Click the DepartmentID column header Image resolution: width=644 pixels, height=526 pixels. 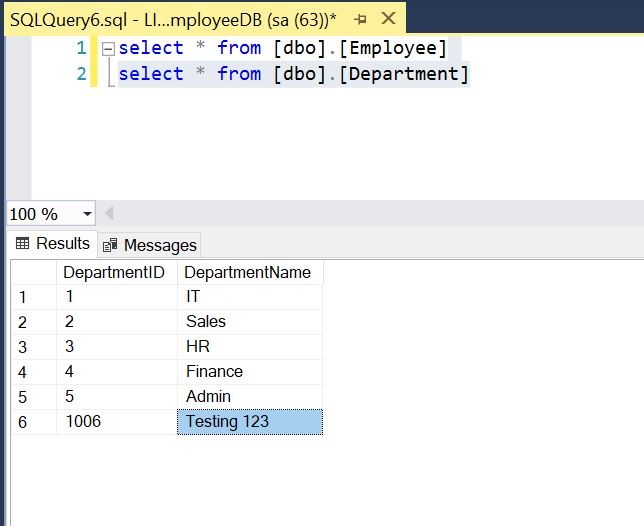[x=117, y=272]
